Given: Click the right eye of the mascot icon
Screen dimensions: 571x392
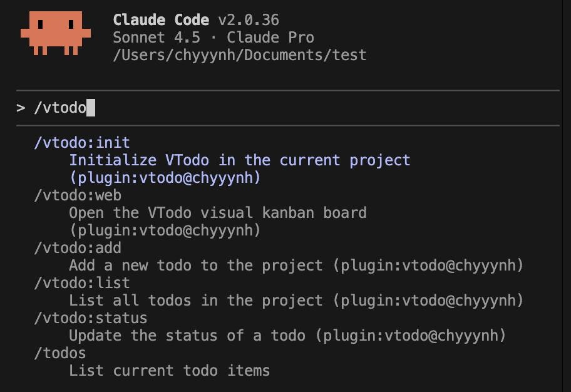Looking at the screenshot, I should pos(71,24).
